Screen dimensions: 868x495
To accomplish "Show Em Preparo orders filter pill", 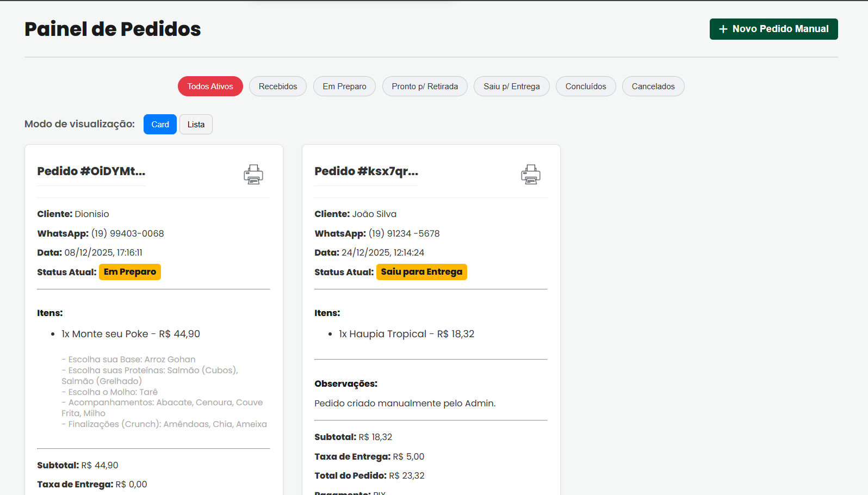I will click(344, 86).
